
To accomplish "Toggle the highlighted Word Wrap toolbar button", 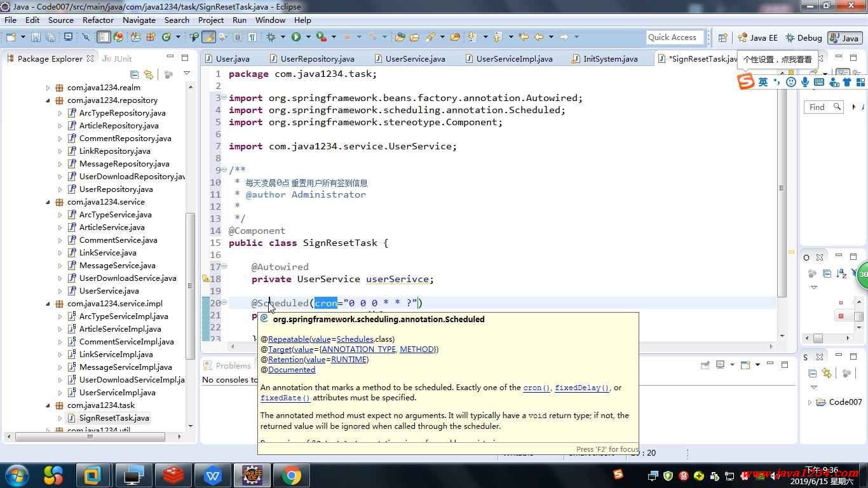I will (104, 37).
